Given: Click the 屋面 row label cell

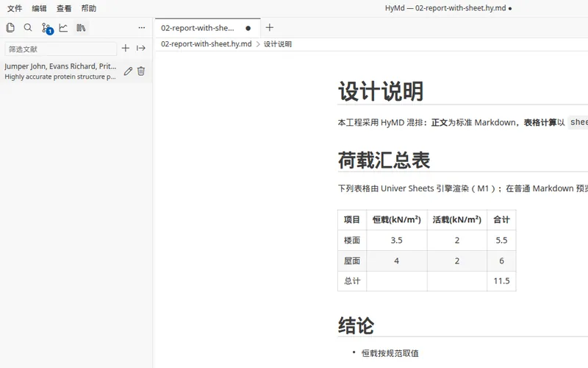Looking at the screenshot, I should (352, 261).
